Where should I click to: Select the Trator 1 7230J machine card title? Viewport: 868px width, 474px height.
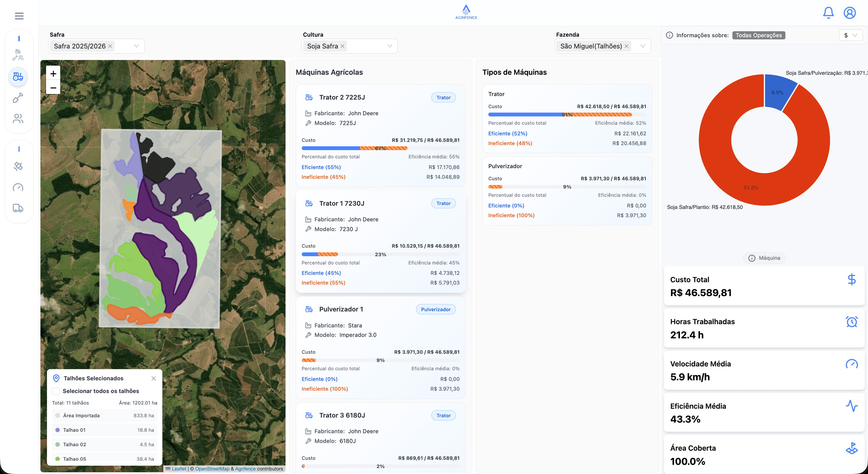(342, 203)
